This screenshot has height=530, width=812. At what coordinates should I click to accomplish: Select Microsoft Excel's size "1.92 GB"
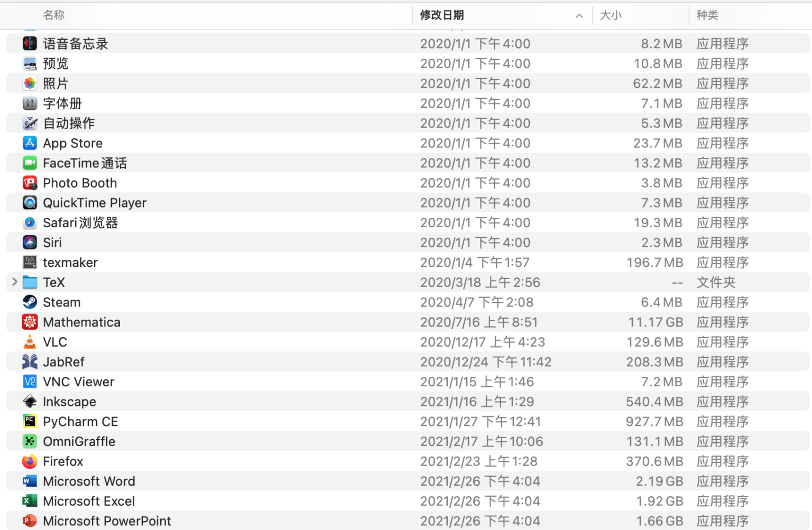pyautogui.click(x=659, y=501)
